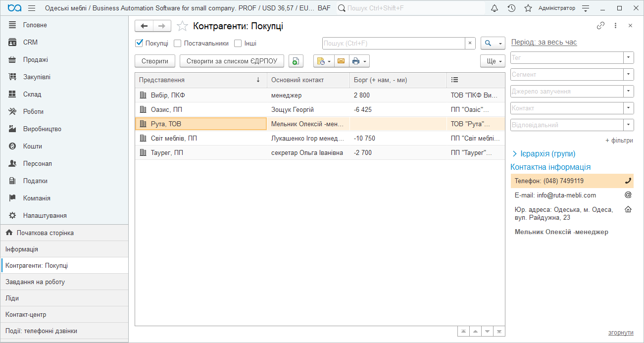The width and height of the screenshot is (644, 343).
Task: Click the printer icon in toolbar
Action: tap(356, 61)
